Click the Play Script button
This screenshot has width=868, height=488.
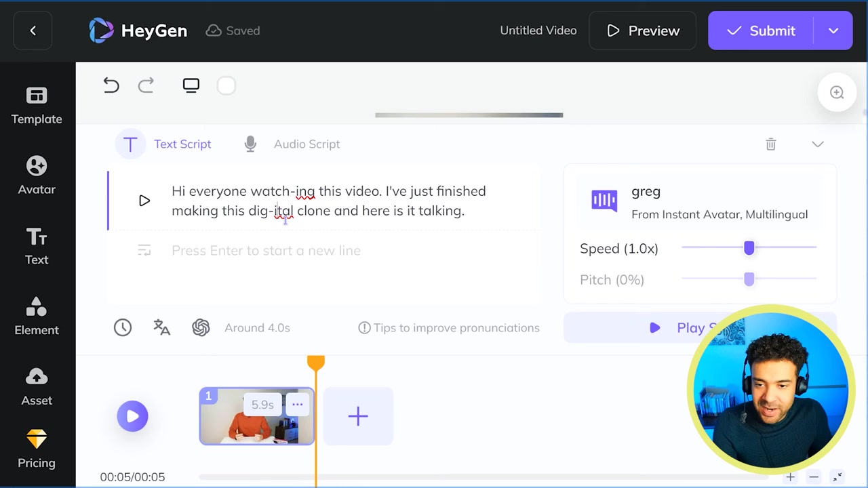click(700, 327)
